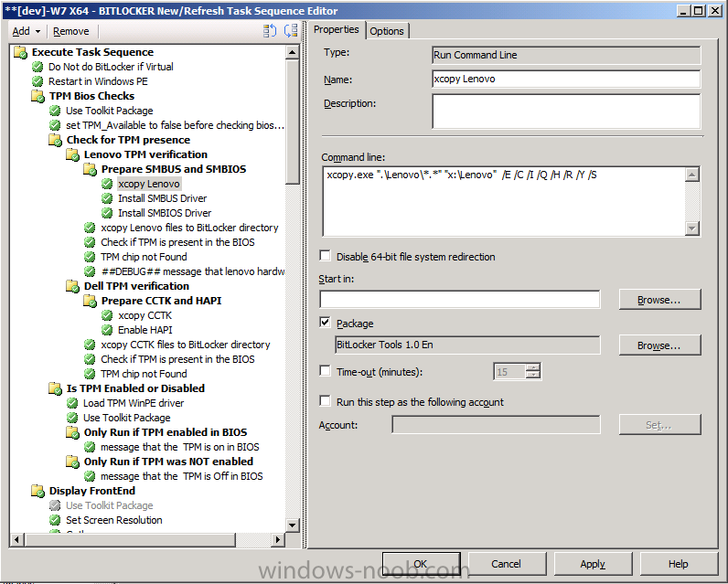Click Remove in the toolbar
This screenshot has height=584, width=728.
pyautogui.click(x=71, y=31)
